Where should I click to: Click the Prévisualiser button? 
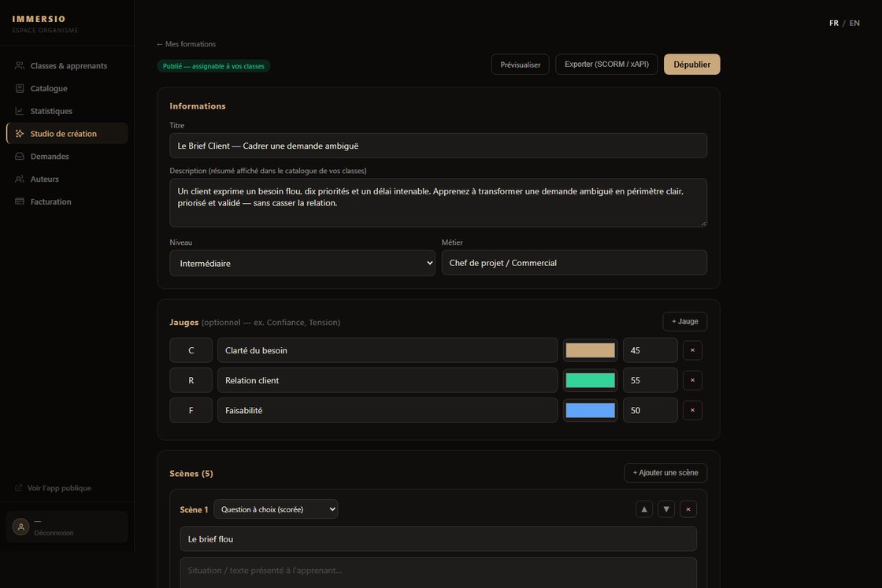(521, 65)
